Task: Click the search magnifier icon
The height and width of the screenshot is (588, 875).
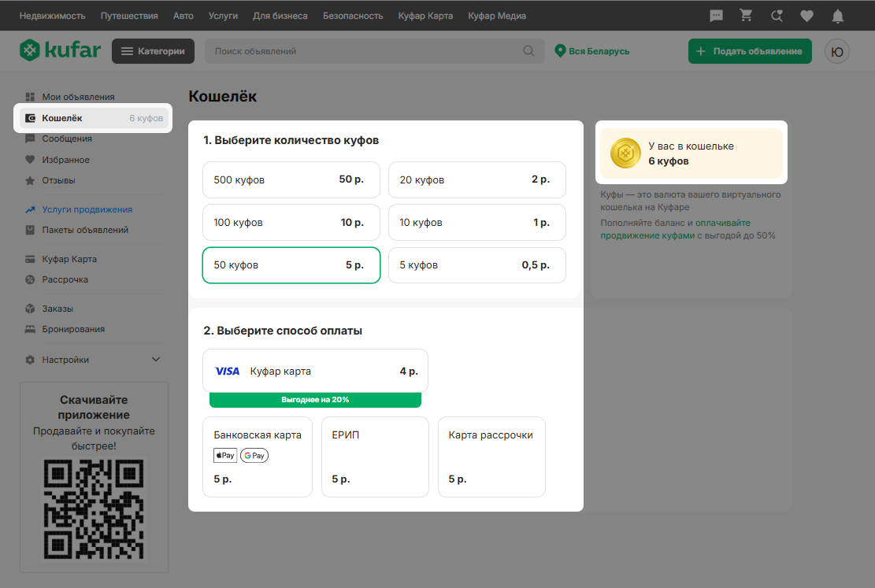Action: tap(528, 50)
